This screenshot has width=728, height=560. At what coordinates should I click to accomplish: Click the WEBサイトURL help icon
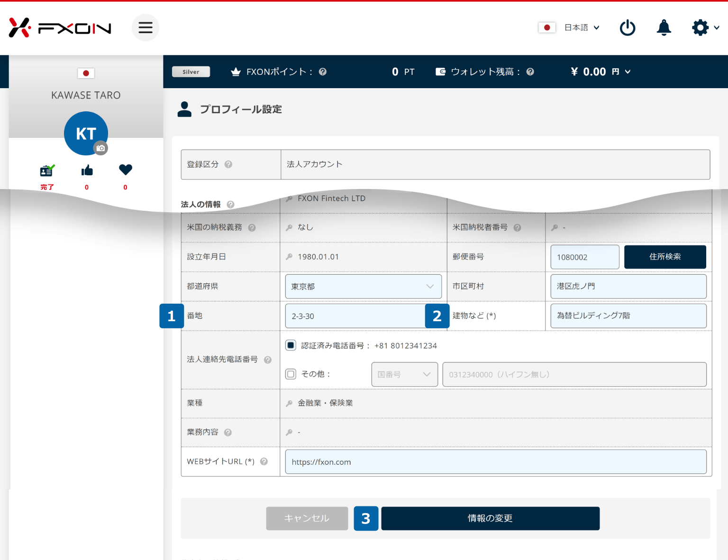(x=264, y=461)
